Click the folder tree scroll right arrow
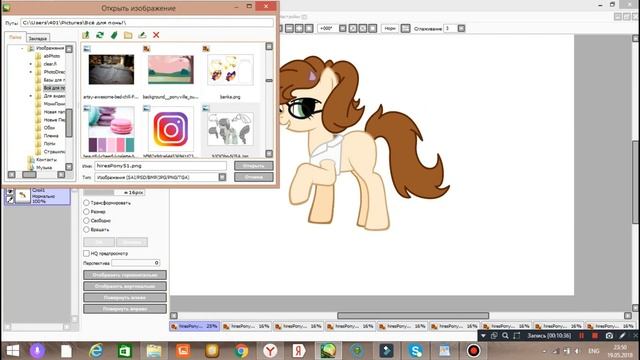640x360 pixels. (x=61, y=175)
